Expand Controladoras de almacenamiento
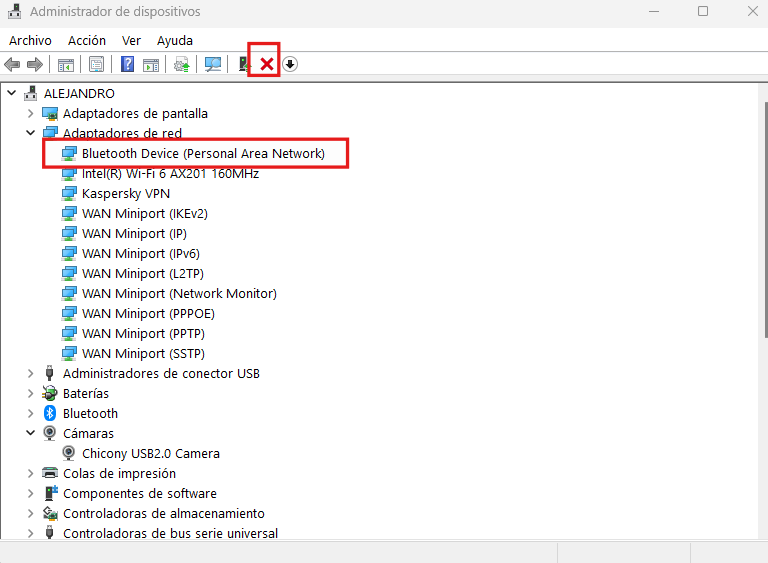Image resolution: width=768 pixels, height=563 pixels. coord(30,514)
